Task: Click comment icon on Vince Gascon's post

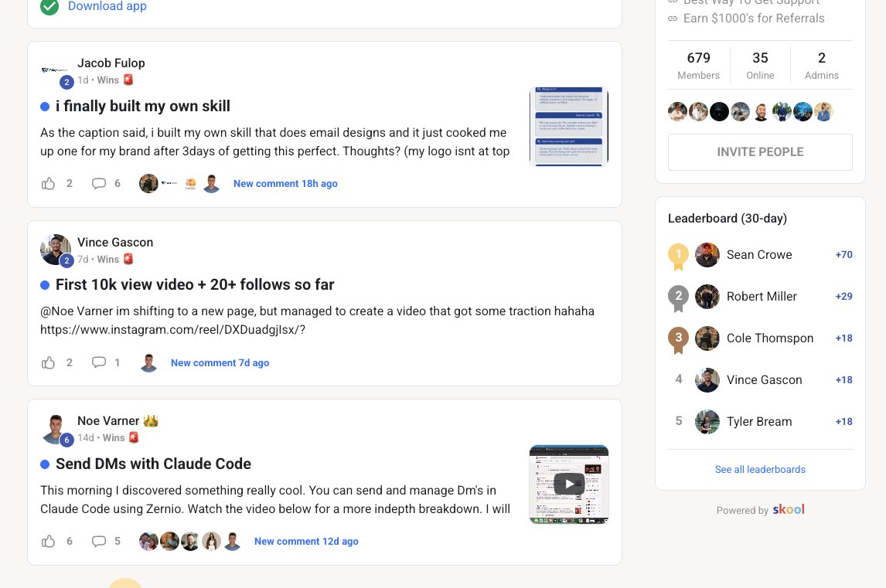Action: point(99,362)
